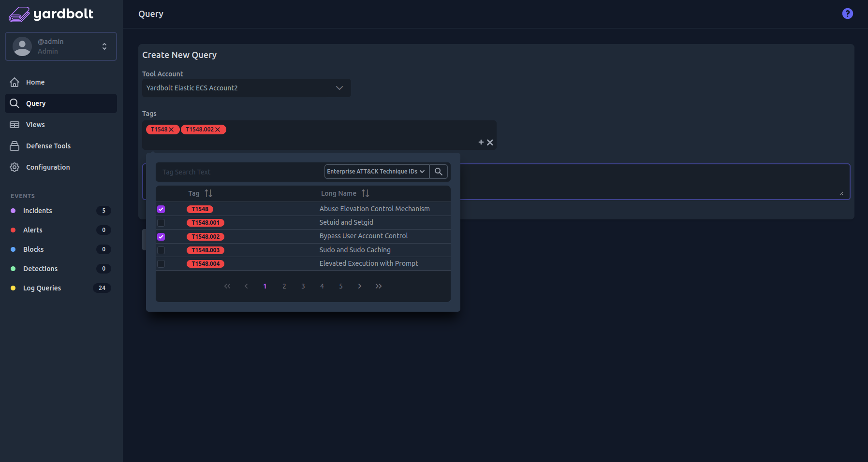Open Defense Tools in the sidebar
868x462 pixels.
coord(61,146)
